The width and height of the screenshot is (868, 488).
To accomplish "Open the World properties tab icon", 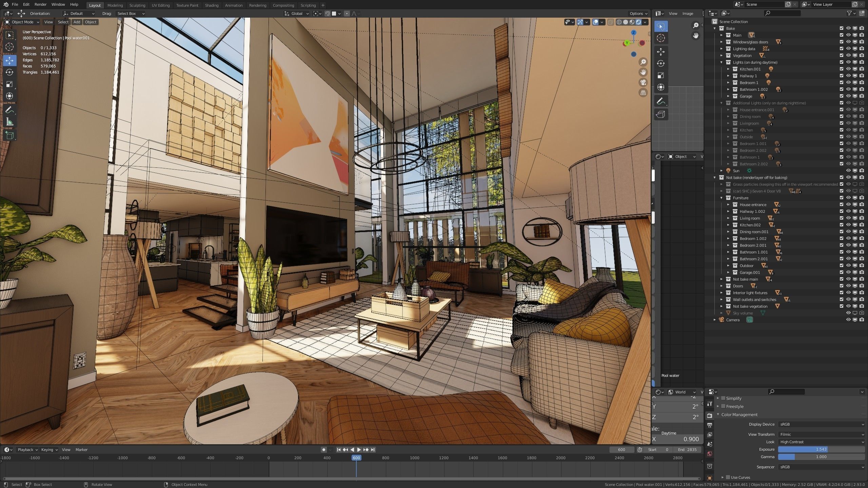I will point(710,453).
